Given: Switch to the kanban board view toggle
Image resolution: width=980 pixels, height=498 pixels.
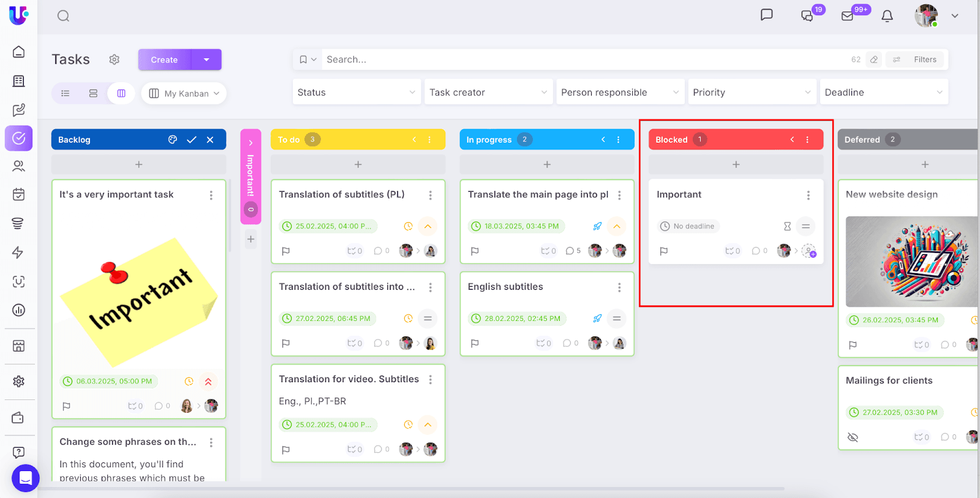Looking at the screenshot, I should (121, 94).
